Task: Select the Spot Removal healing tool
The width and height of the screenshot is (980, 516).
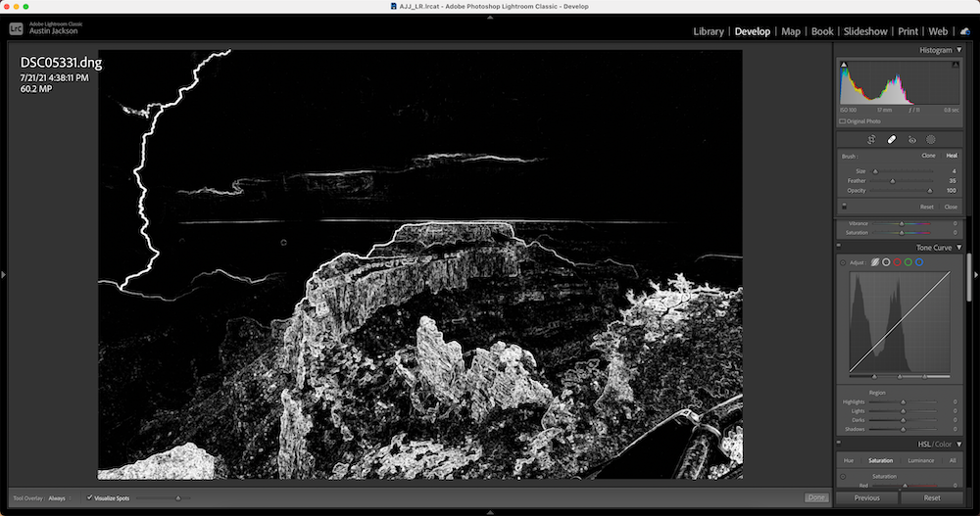Action: coord(892,139)
